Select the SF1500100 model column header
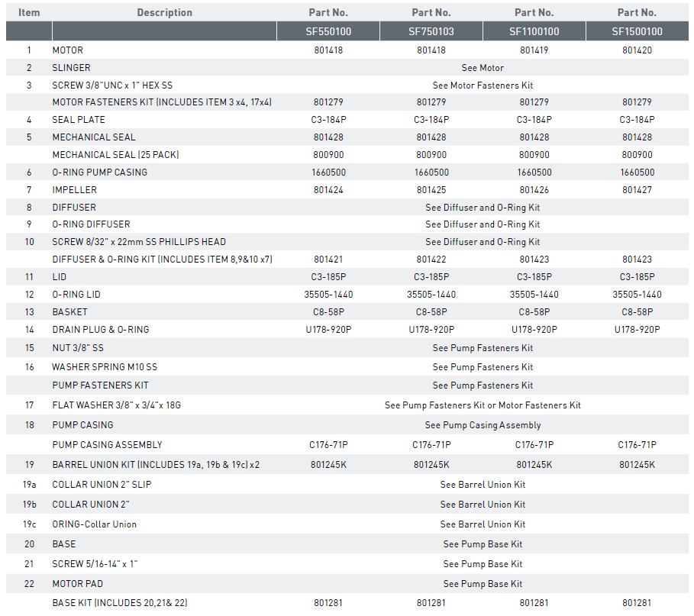This screenshot has height=616, width=694. click(637, 31)
